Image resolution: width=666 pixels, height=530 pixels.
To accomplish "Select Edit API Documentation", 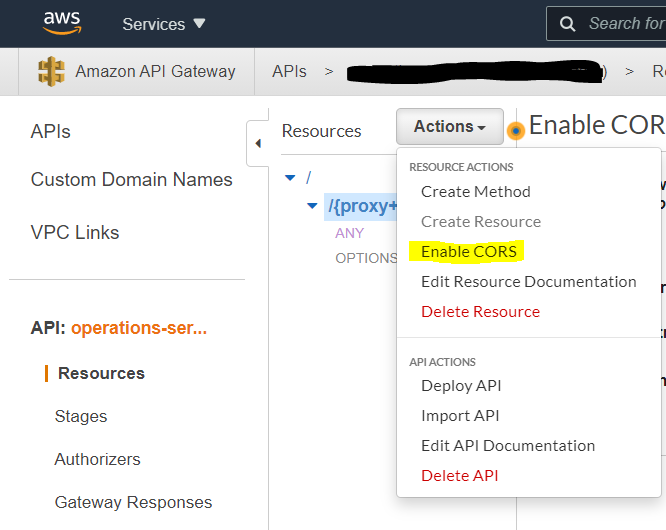I will pyautogui.click(x=508, y=446).
